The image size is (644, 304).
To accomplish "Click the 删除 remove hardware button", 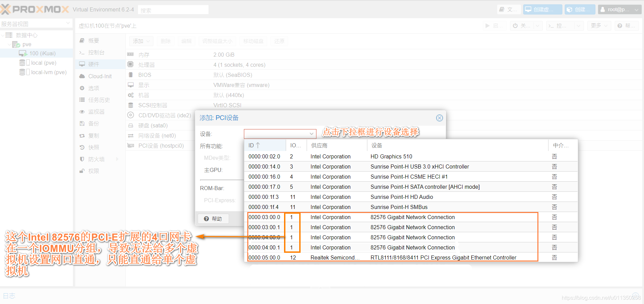I will pyautogui.click(x=165, y=41).
